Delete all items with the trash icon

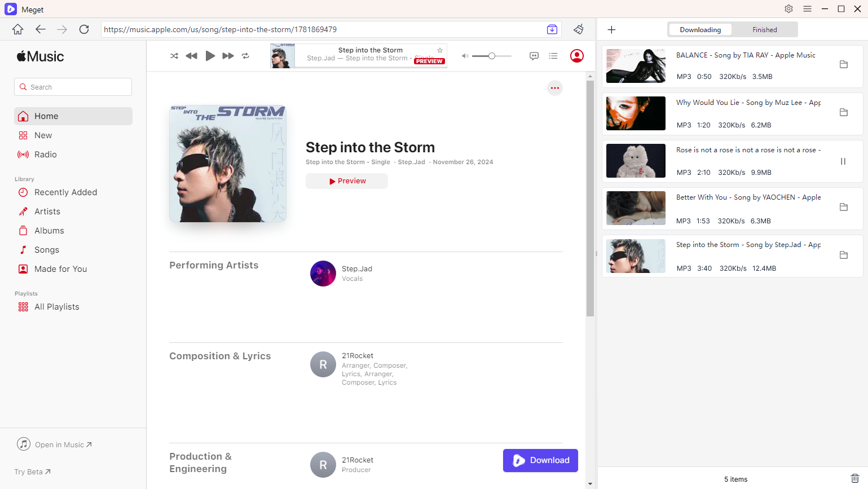[x=855, y=478]
